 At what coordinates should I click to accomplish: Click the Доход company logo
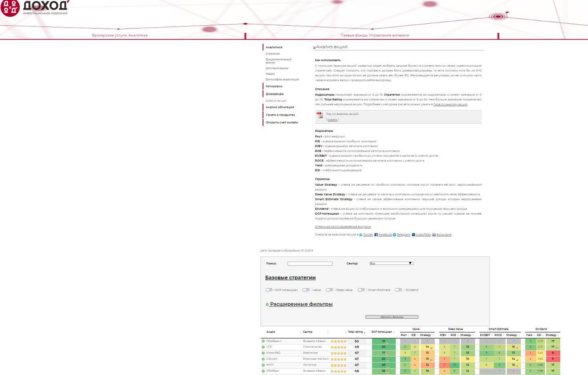pos(35,8)
